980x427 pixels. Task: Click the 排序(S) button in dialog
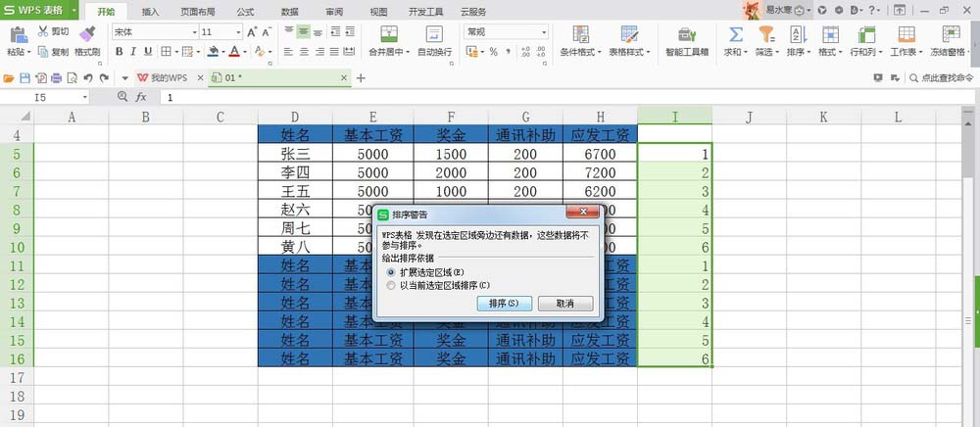pos(504,304)
